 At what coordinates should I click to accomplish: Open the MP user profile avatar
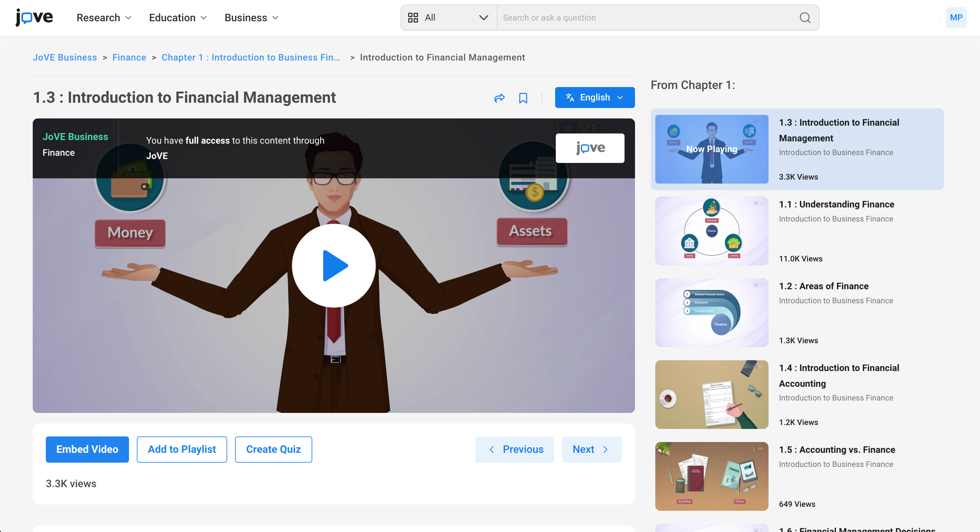point(956,17)
